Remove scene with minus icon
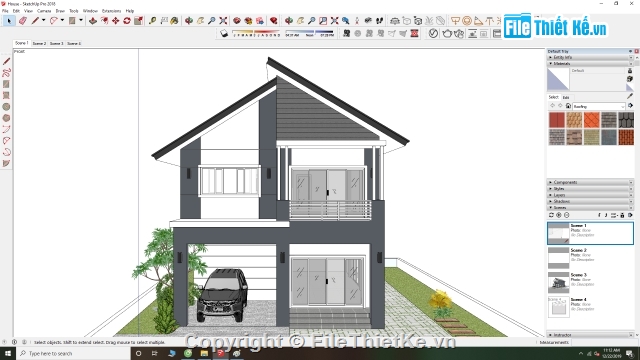The width and height of the screenshot is (640, 360). pyautogui.click(x=567, y=215)
